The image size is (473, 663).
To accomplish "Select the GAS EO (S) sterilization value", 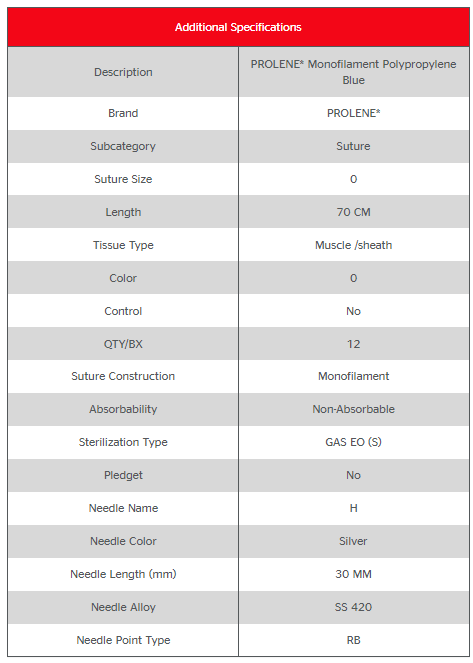I will 353,442.
